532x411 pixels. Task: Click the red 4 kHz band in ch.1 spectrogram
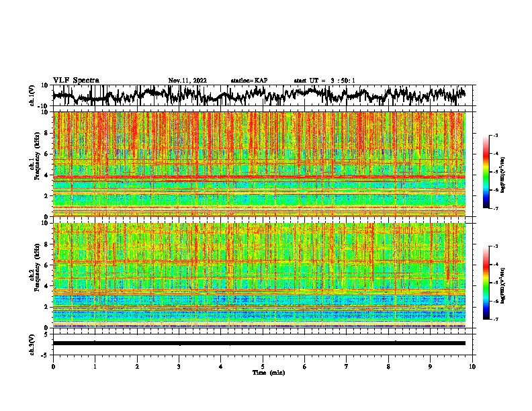pyautogui.click(x=259, y=177)
